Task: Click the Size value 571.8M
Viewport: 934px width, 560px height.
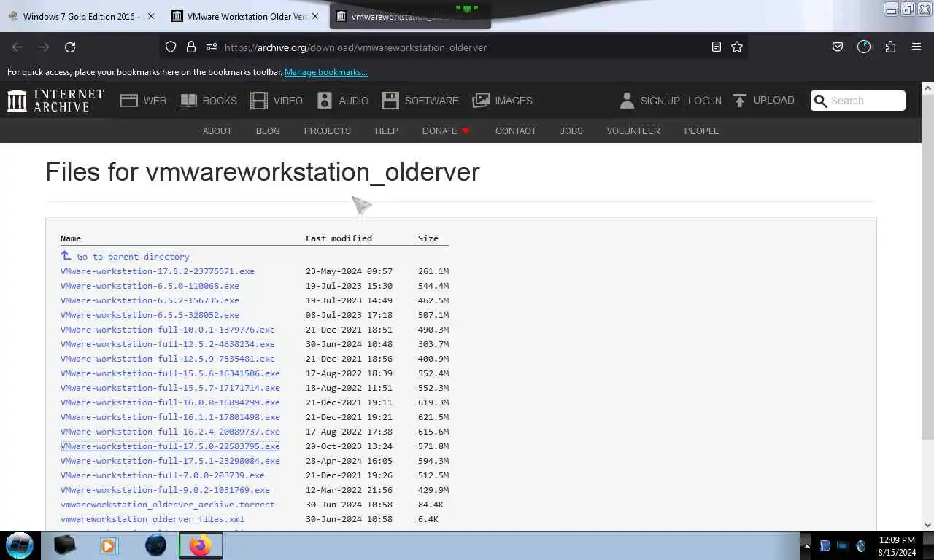Action: [433, 446]
